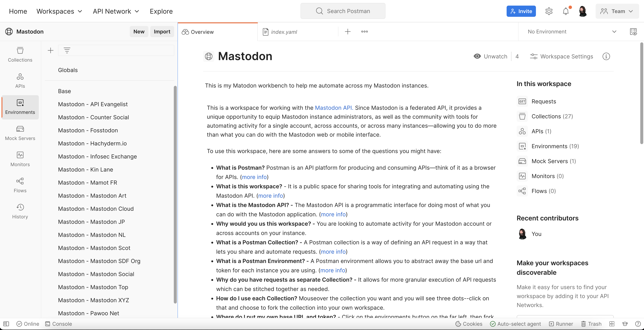Click the environments list scrollbar
Viewport: 644px width, 330px height.
click(x=175, y=194)
